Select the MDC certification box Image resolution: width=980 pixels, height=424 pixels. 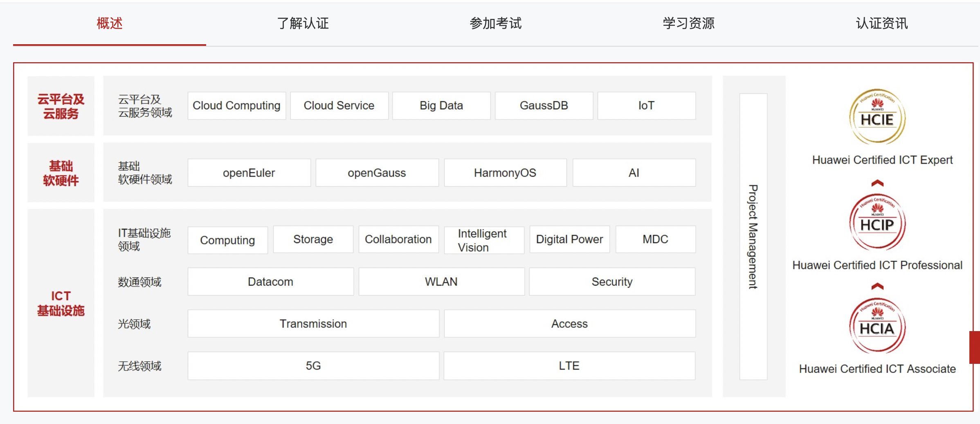tap(656, 239)
